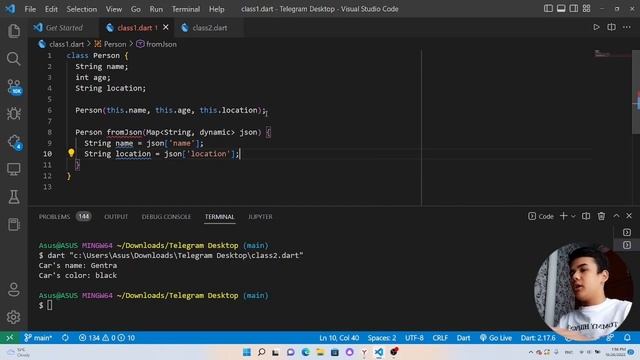
Task: Open the Search view in activity bar
Action: pos(14,59)
